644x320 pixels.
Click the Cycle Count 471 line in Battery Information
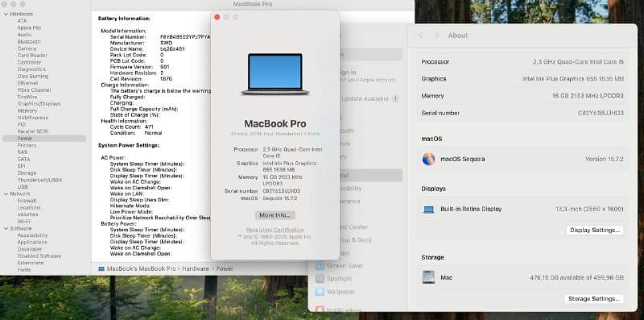[131, 127]
